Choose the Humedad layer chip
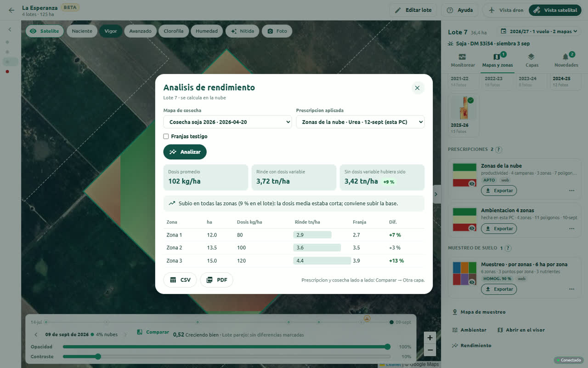This screenshot has width=588, height=368. (x=207, y=31)
